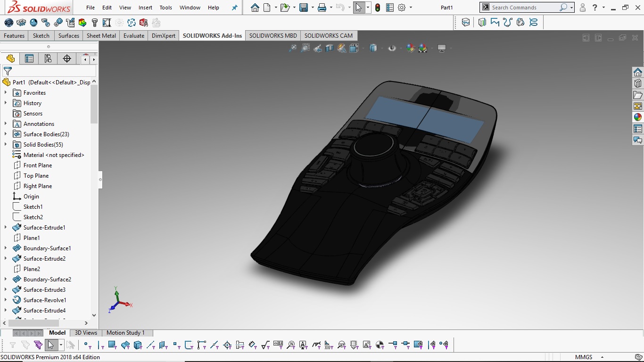Expand the Boundary-Surface1 feature node
Viewport: 644px width, 362px height.
[6, 248]
